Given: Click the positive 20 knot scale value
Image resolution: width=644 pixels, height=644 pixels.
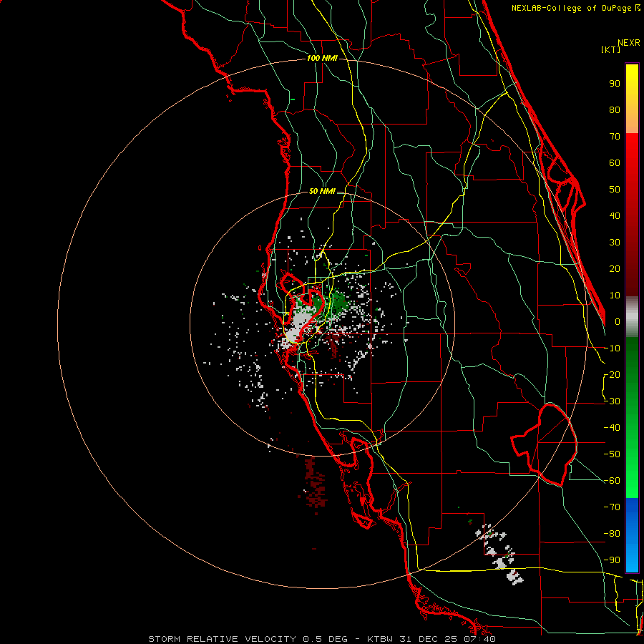Looking at the screenshot, I should point(615,269).
